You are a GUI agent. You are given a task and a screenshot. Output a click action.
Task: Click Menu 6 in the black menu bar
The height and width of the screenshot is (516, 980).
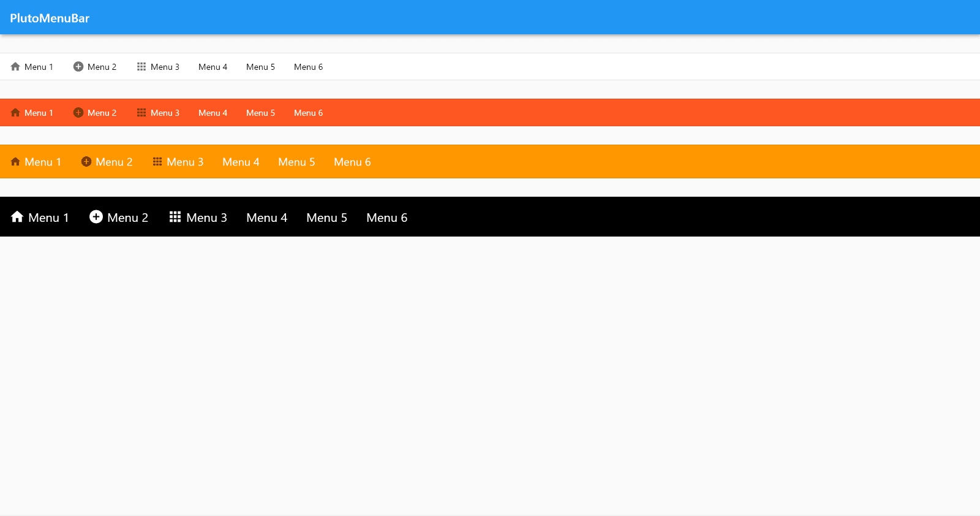coord(386,218)
